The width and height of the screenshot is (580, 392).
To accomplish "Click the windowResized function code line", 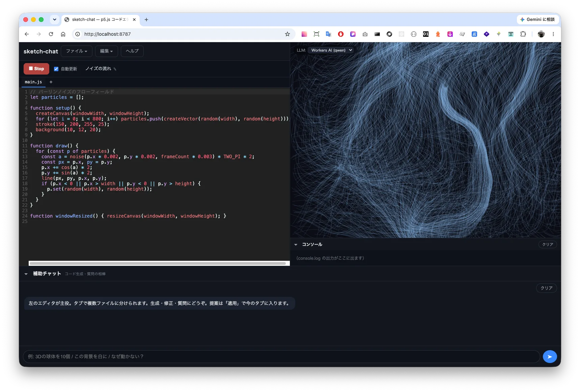I will (128, 216).
